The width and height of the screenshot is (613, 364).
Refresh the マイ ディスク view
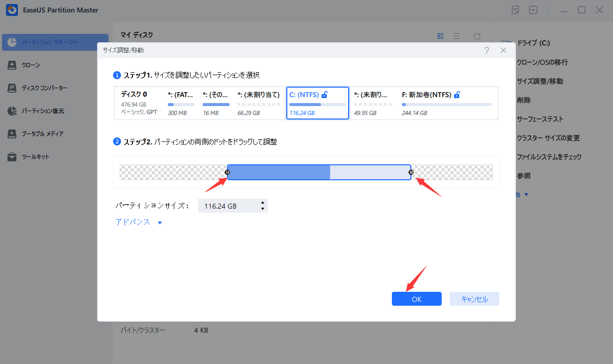477,35
